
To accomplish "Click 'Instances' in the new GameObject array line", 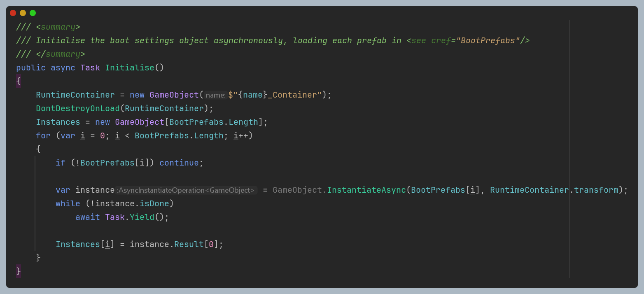I will coord(58,122).
